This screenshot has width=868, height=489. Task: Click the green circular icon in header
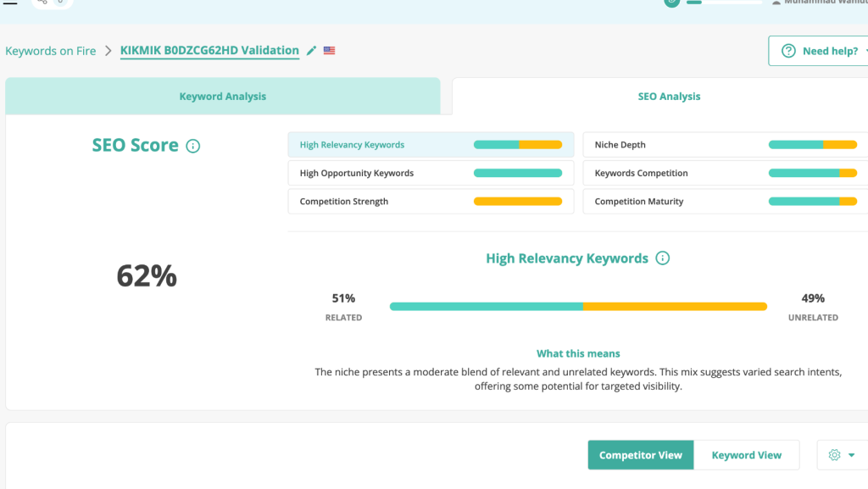click(x=671, y=3)
